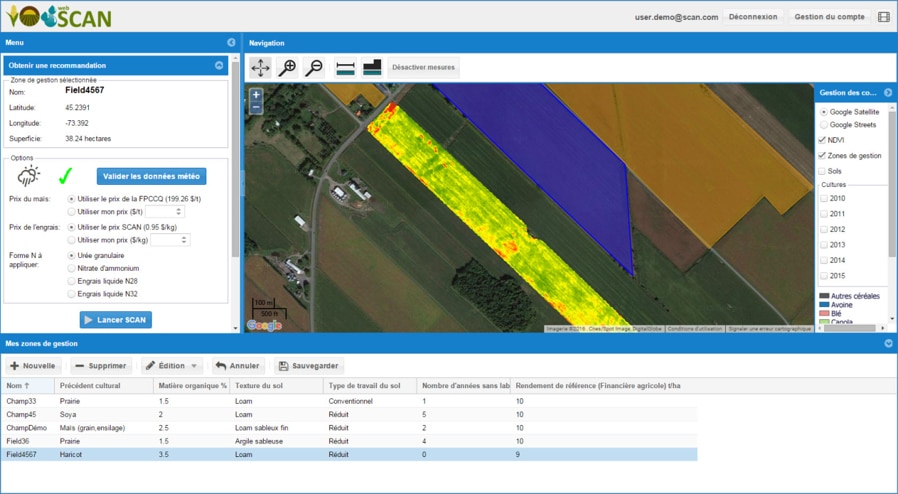The height and width of the screenshot is (494, 898).
Task: Enable the 2010 cultures checkbox
Action: click(824, 199)
